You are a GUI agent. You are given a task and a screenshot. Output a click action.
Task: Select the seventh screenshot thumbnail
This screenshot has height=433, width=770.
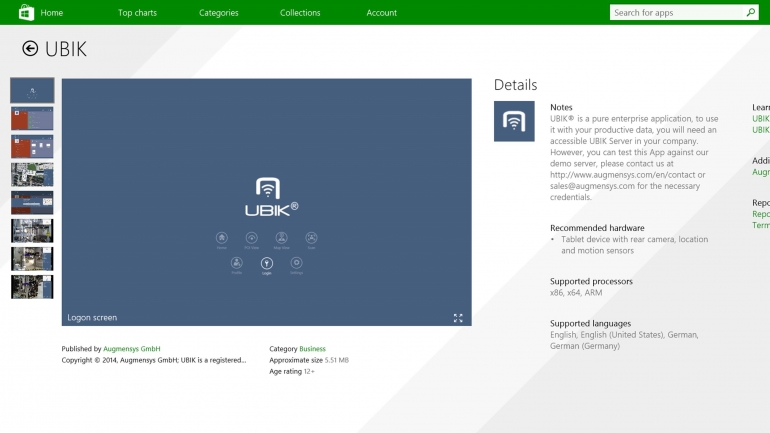(32, 259)
